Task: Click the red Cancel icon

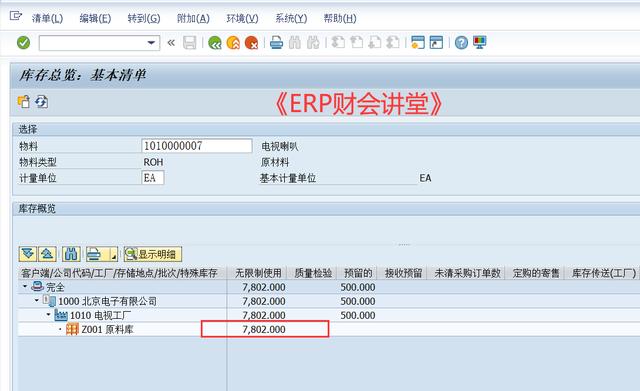Action: (251, 42)
